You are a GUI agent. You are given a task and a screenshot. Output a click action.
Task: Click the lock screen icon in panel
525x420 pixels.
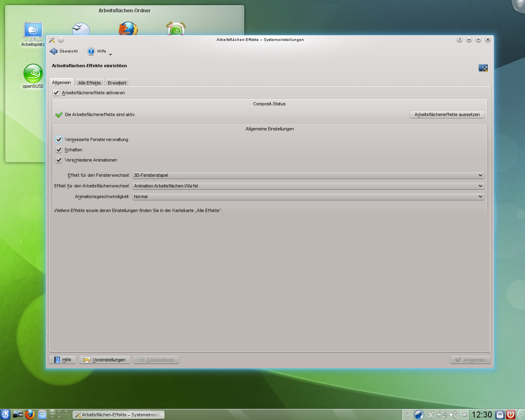coord(500,415)
